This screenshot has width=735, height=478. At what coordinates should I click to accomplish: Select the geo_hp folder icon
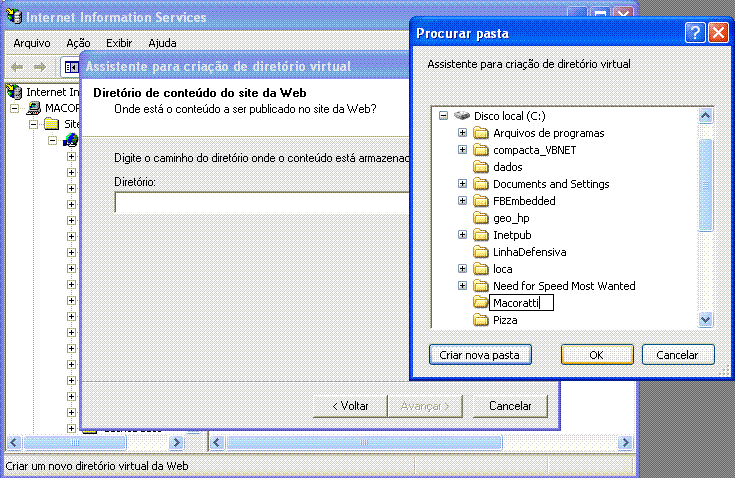[480, 218]
